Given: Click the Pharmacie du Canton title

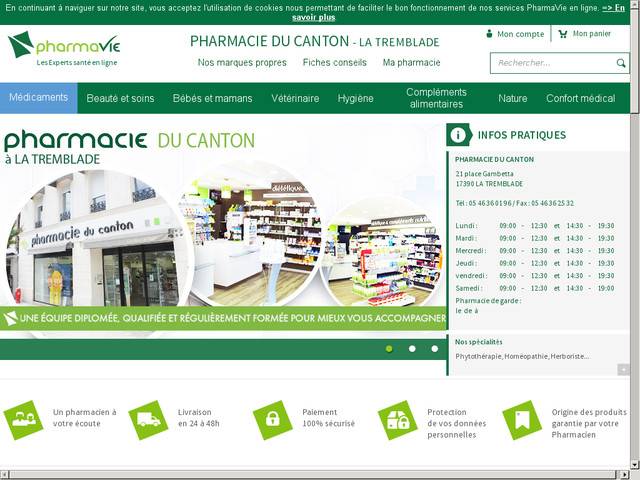Looking at the screenshot, I should coord(314,41).
